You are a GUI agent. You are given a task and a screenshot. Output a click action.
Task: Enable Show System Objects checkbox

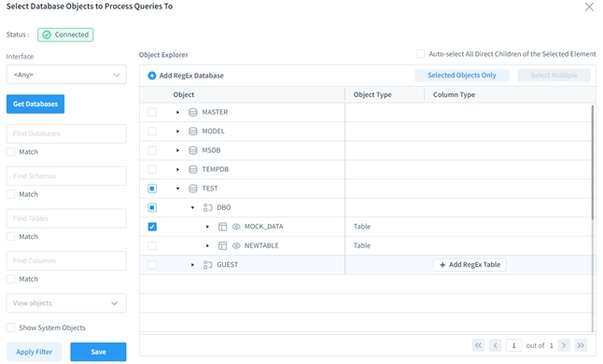pyautogui.click(x=11, y=328)
